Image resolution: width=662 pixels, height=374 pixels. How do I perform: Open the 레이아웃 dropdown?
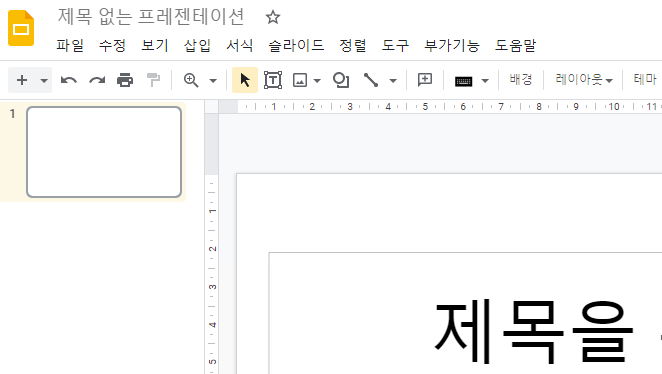583,79
